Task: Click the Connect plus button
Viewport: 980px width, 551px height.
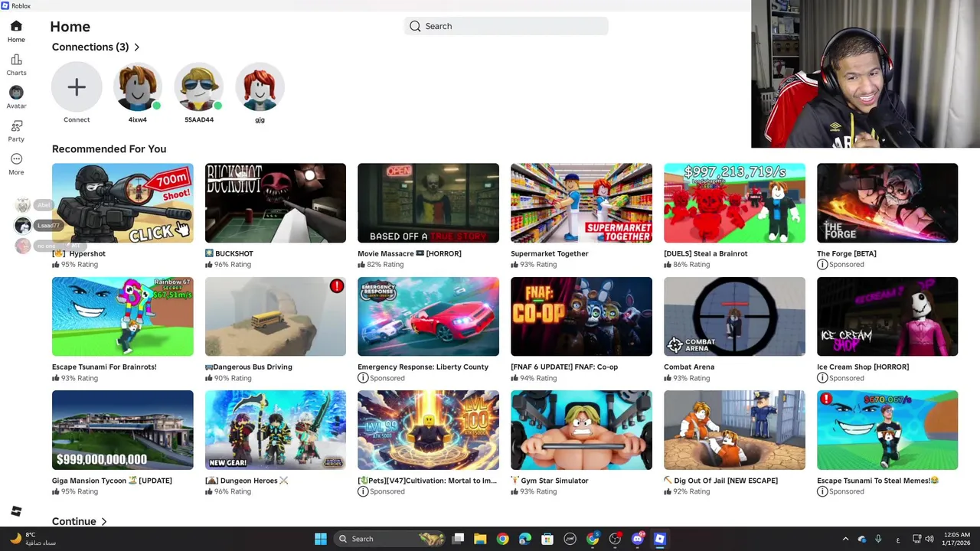Action: 77,87
